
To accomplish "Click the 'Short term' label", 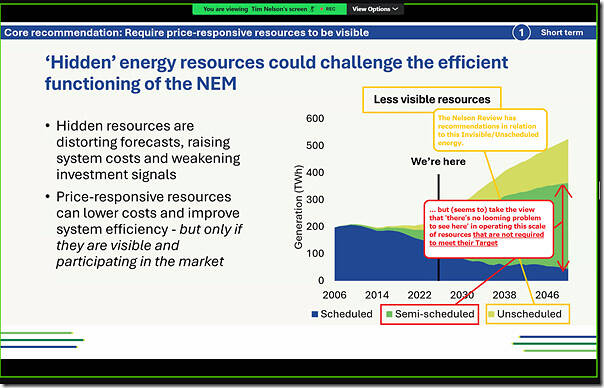I will 562,32.
